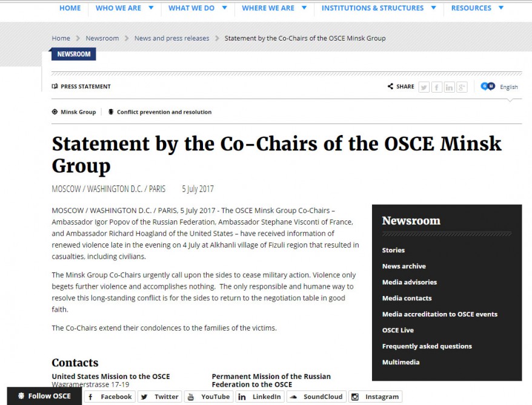This screenshot has width=532, height=405.
Task: Open the Who We Are menu
Action: coord(118,8)
